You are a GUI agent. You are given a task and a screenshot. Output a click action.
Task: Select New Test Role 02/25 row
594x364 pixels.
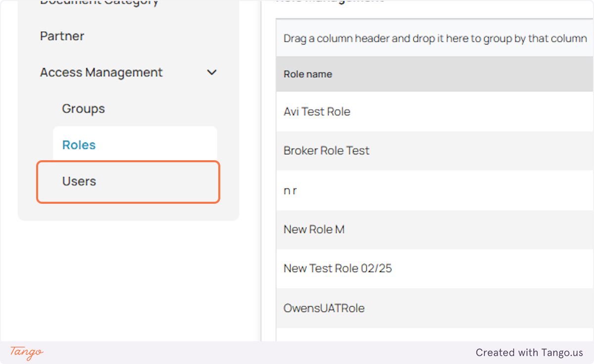coord(435,269)
